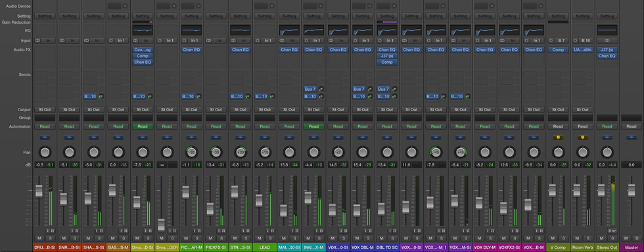Select the PICKFX-St track name label

point(216,247)
